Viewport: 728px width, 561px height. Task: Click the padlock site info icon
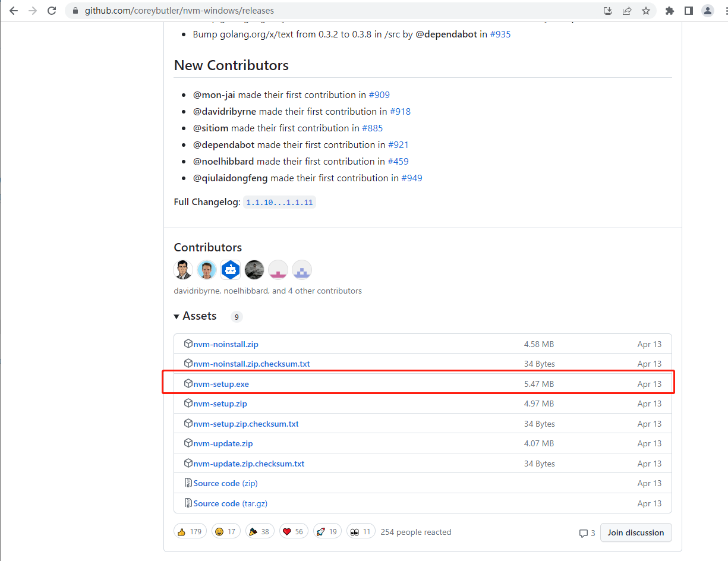point(75,11)
